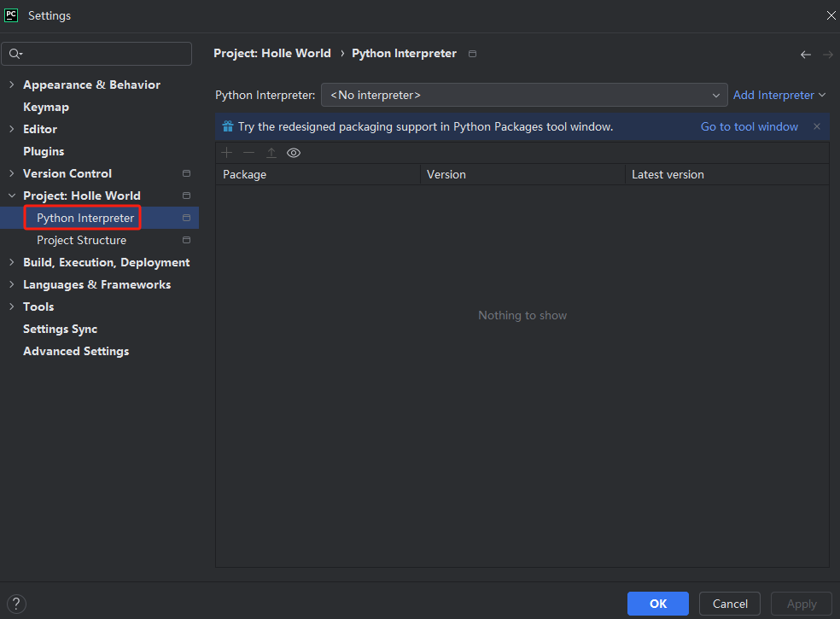Viewport: 840px width, 619px height.
Task: Click the help question mark icon
Action: tap(15, 604)
